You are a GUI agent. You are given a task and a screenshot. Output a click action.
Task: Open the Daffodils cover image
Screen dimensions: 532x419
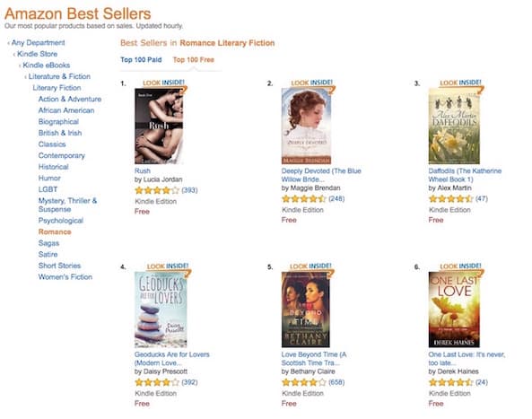coord(454,127)
